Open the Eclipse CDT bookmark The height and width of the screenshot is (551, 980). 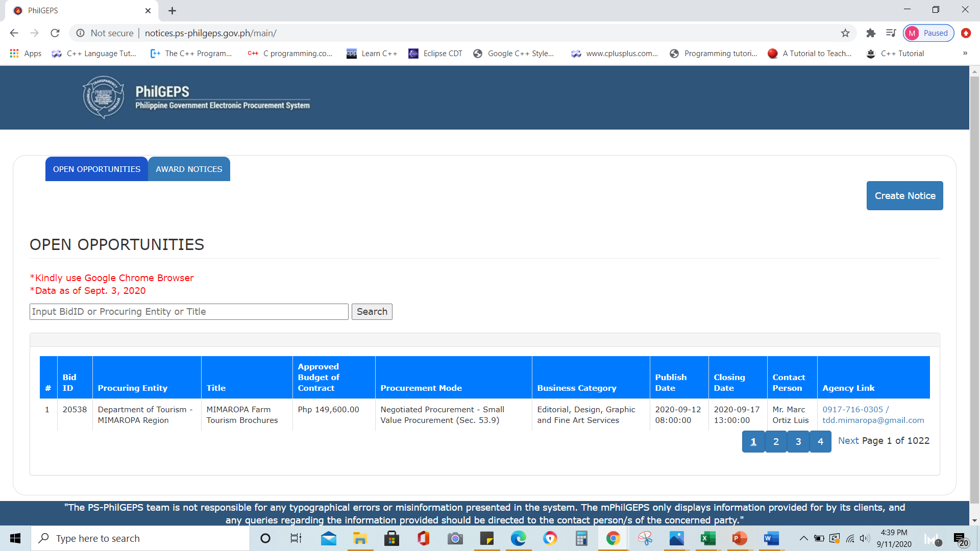(435, 54)
